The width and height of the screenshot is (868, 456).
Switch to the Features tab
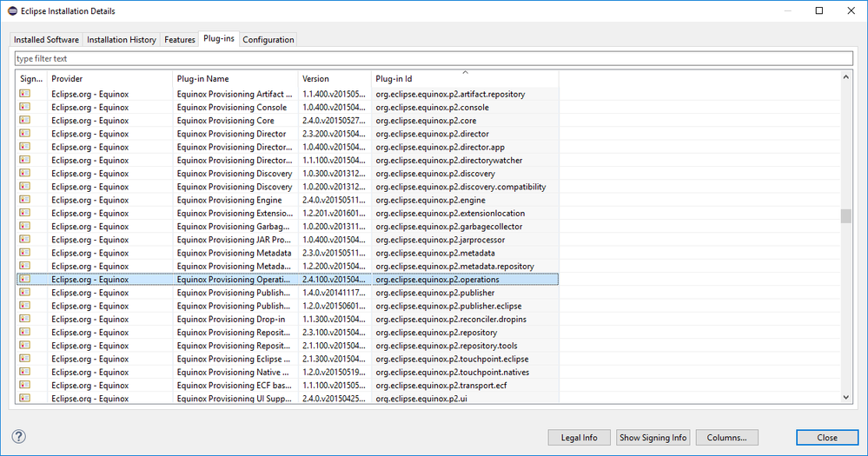pos(179,40)
